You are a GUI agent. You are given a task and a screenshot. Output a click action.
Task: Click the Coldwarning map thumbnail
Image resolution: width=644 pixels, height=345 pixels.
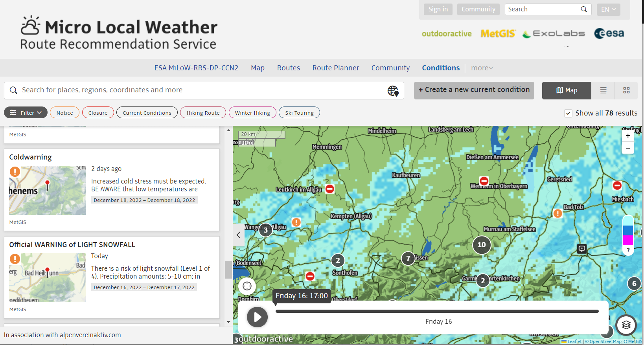pyautogui.click(x=48, y=190)
